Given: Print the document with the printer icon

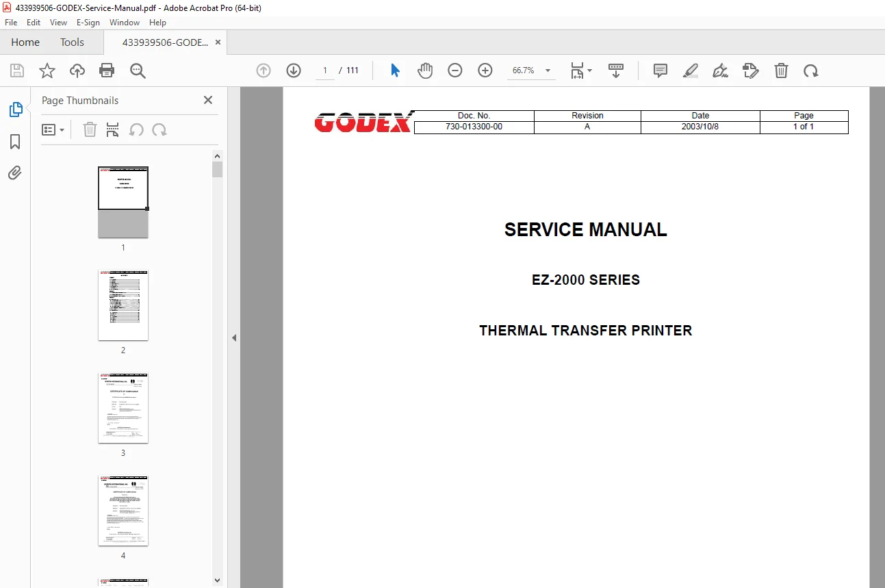Looking at the screenshot, I should coord(107,71).
